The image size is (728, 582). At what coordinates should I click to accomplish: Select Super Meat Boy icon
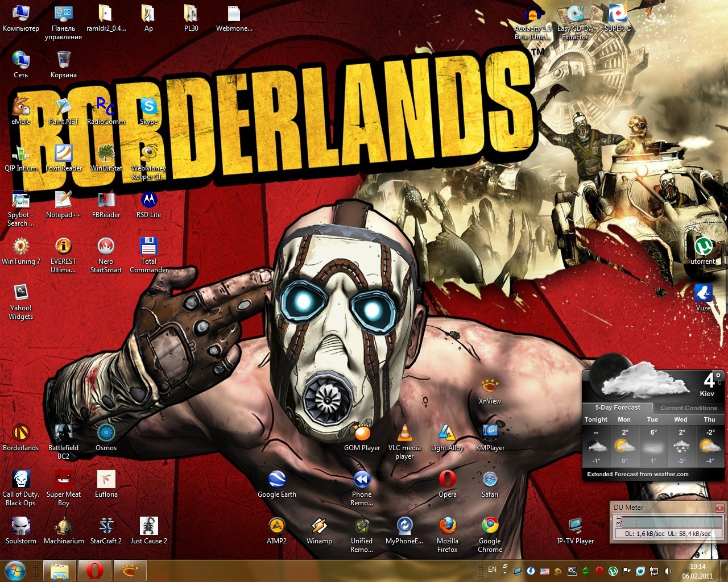point(64,488)
